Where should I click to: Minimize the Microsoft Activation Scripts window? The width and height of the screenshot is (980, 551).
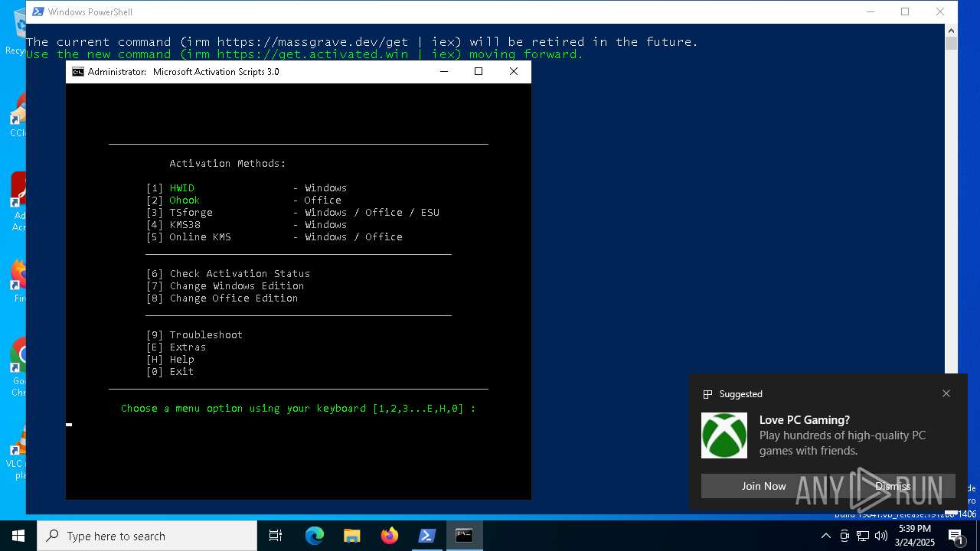tap(444, 71)
